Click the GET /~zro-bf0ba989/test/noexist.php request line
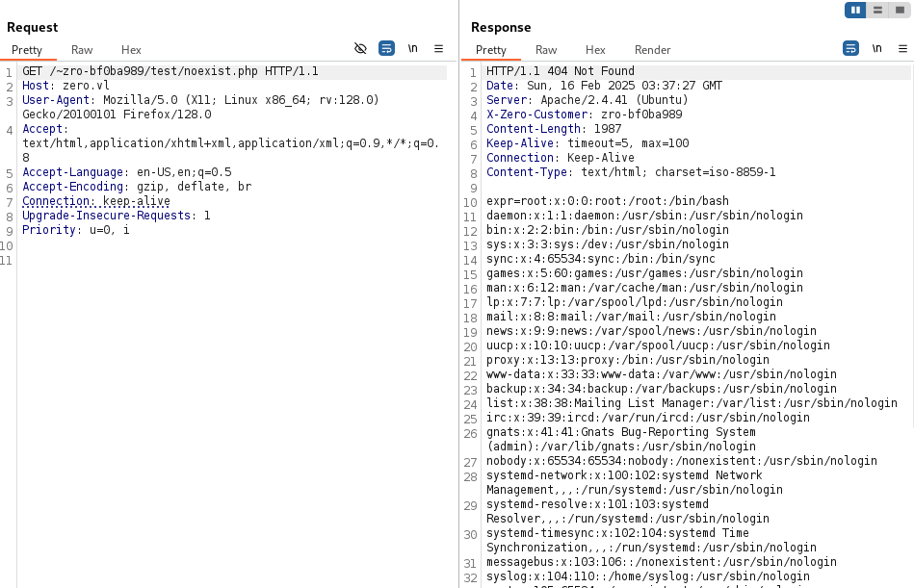The height and width of the screenshot is (588, 914). tap(170, 71)
